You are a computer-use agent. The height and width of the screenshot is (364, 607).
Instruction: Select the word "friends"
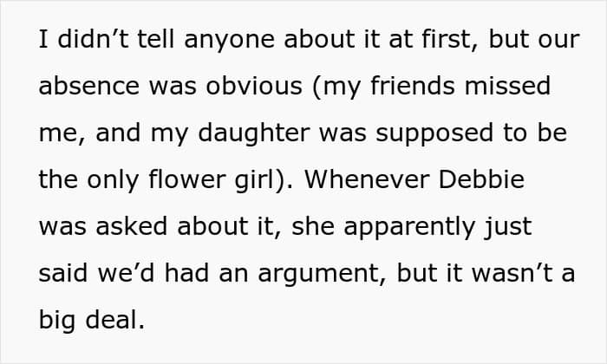tap(411, 88)
